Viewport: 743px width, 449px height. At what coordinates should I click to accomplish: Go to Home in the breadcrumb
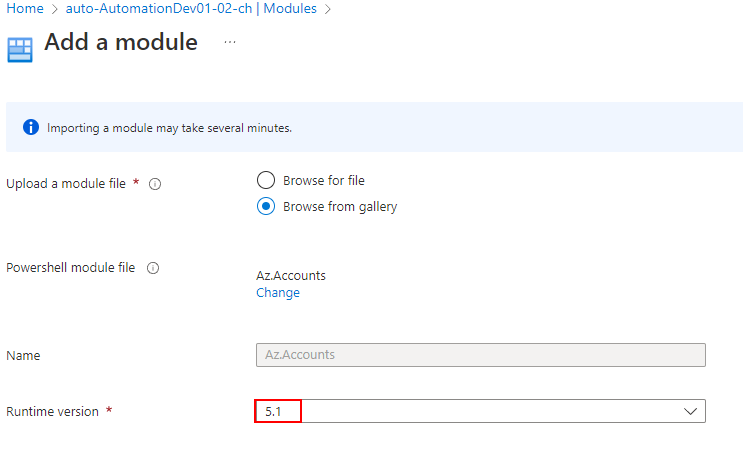[x=24, y=9]
